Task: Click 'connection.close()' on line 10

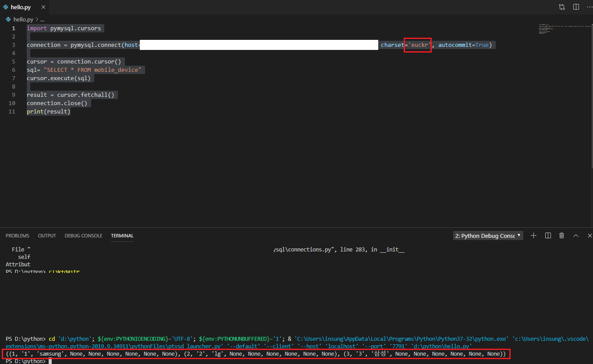Action: click(x=57, y=103)
